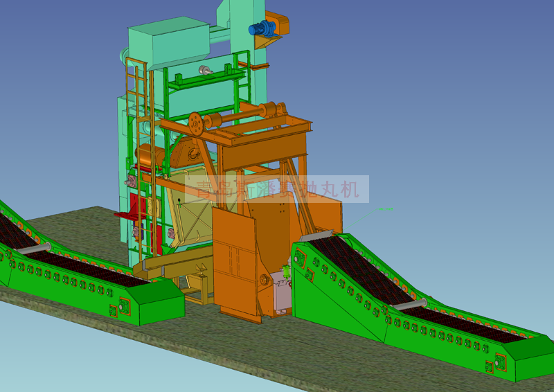
Task: Select the watermark text over the model
Action: click(277, 188)
